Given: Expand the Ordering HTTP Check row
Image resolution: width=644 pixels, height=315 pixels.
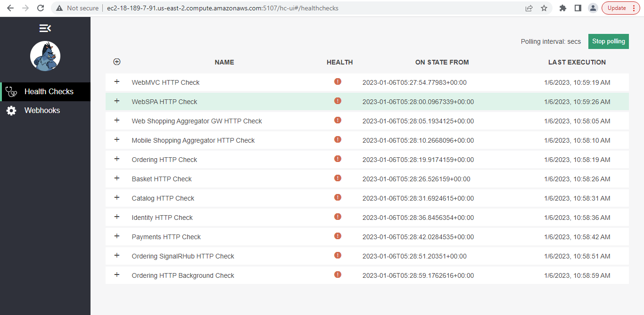Looking at the screenshot, I should tap(116, 159).
